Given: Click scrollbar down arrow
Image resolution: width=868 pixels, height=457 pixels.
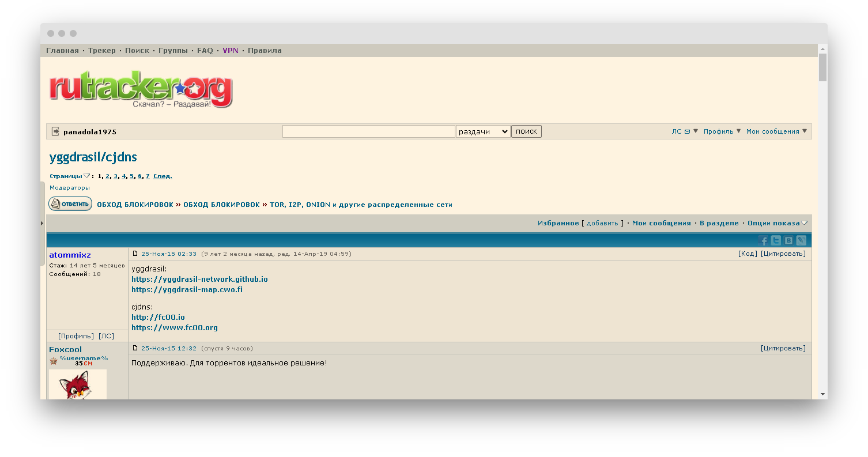Looking at the screenshot, I should pos(823,394).
